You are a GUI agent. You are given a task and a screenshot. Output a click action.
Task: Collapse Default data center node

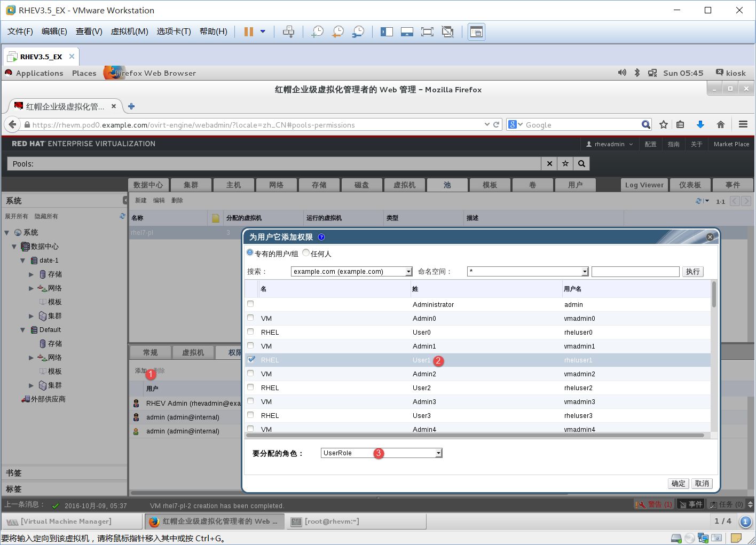pos(23,330)
